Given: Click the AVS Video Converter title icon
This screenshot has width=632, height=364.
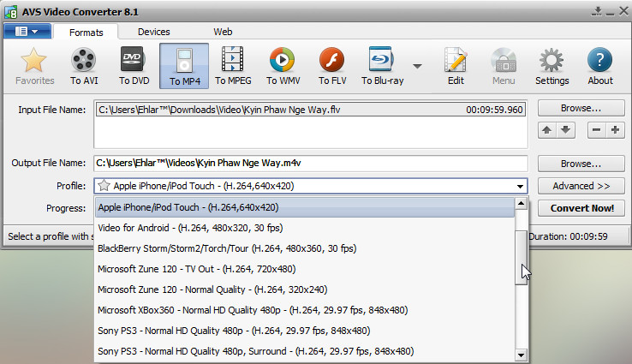Looking at the screenshot, I should click(x=10, y=12).
